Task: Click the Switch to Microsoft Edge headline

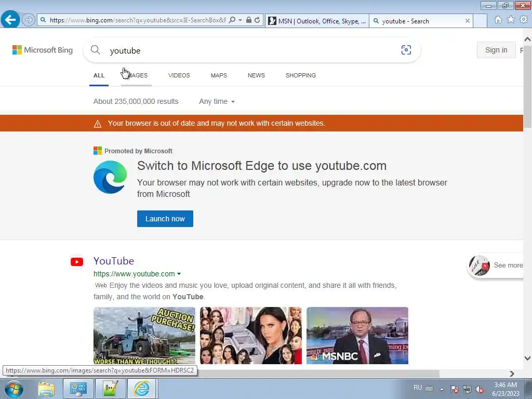Action: click(262, 166)
